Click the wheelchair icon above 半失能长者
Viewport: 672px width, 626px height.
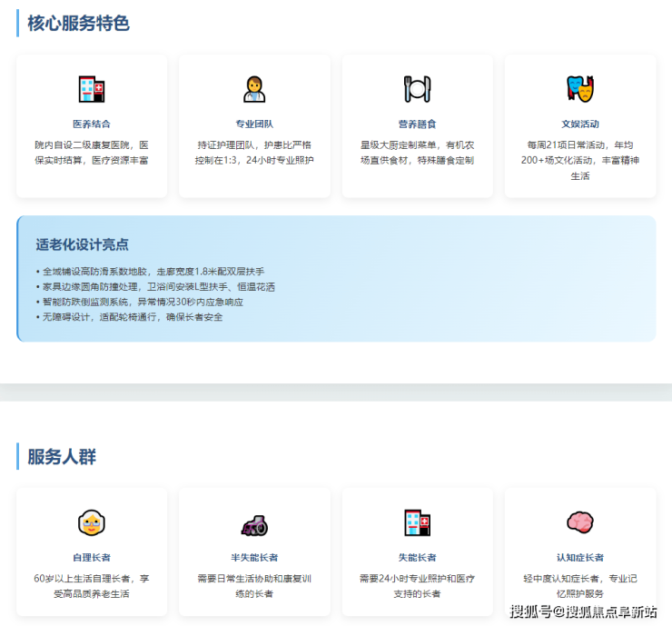pyautogui.click(x=254, y=522)
